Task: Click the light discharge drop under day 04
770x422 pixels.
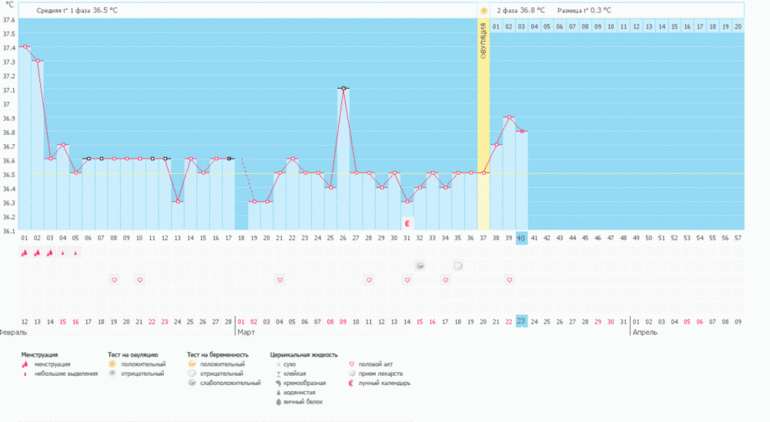Action: (62, 253)
